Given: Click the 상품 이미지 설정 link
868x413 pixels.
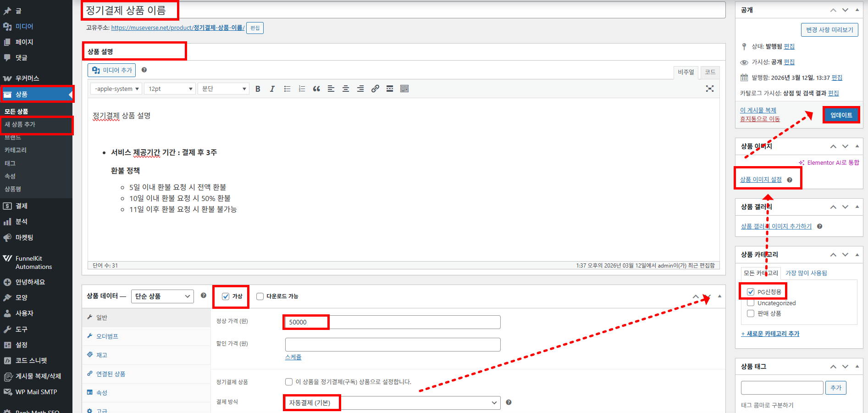Looking at the screenshot, I should (761, 179).
